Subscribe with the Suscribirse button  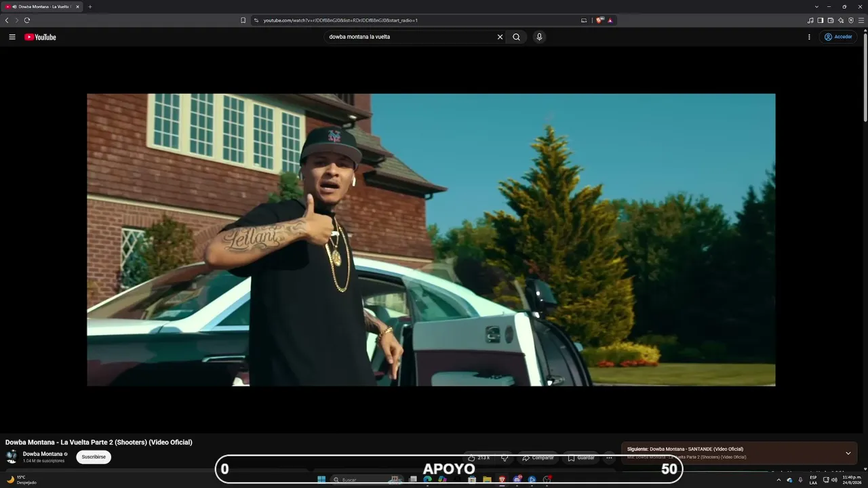point(94,457)
